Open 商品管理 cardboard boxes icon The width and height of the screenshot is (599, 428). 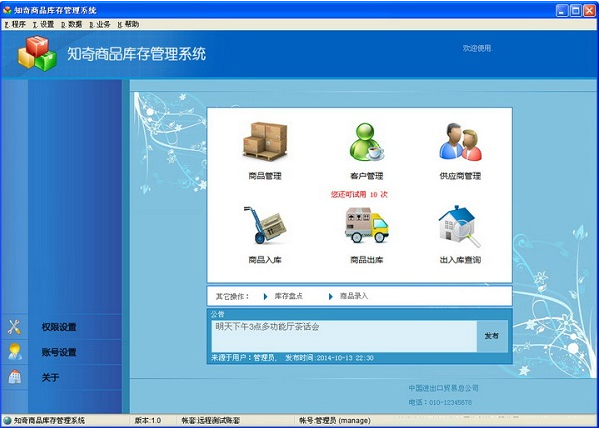coord(265,141)
